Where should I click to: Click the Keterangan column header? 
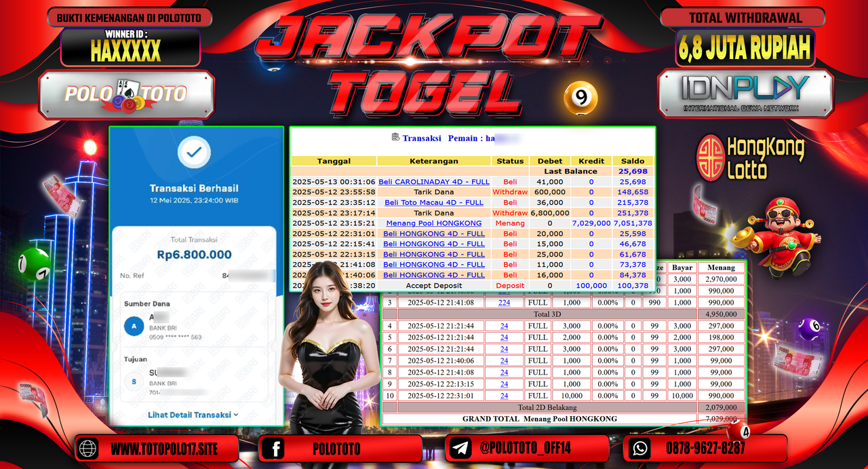coord(434,161)
